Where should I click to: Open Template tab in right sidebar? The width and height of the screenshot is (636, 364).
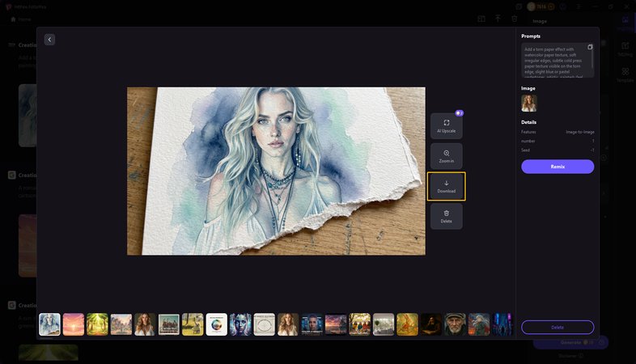pyautogui.click(x=625, y=74)
